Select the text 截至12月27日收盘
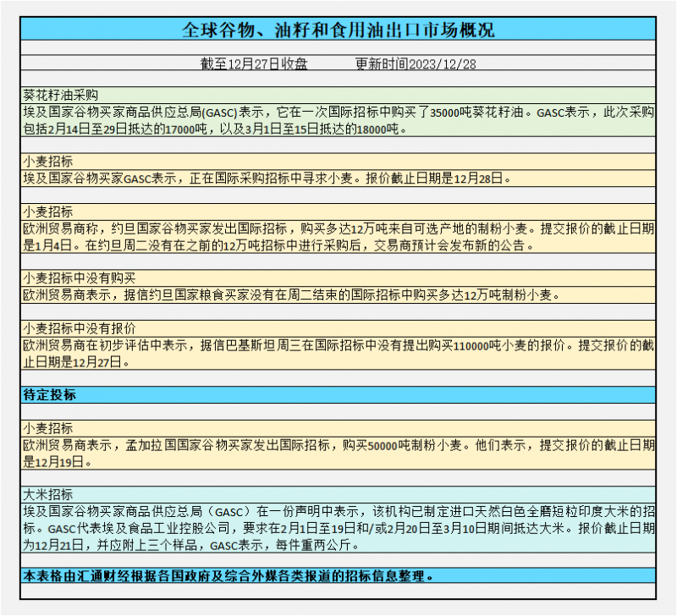The height and width of the screenshot is (616, 677). (x=254, y=64)
